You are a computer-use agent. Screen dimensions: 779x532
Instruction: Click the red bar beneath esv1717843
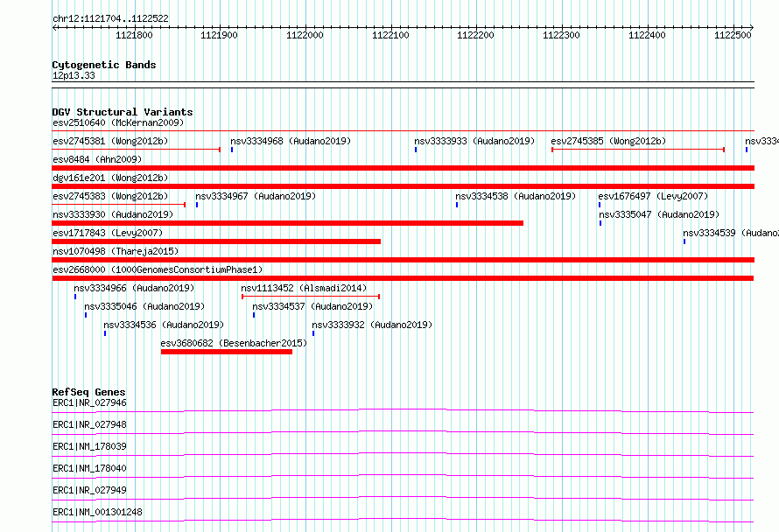[x=216, y=241]
